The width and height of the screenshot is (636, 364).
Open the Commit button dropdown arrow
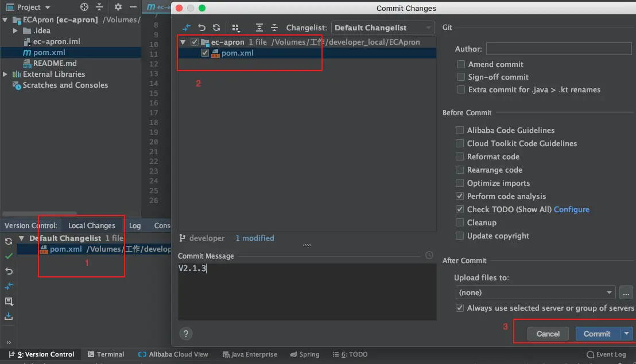(x=627, y=334)
